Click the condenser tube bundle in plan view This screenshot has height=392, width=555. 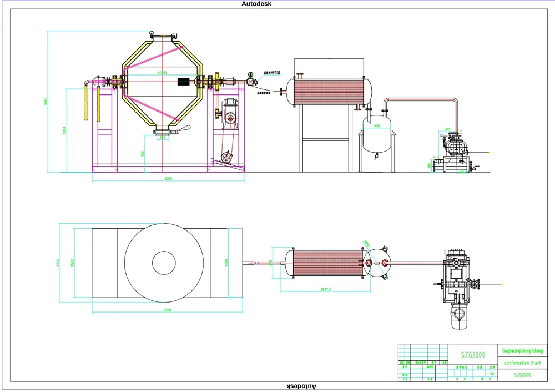[x=328, y=263]
